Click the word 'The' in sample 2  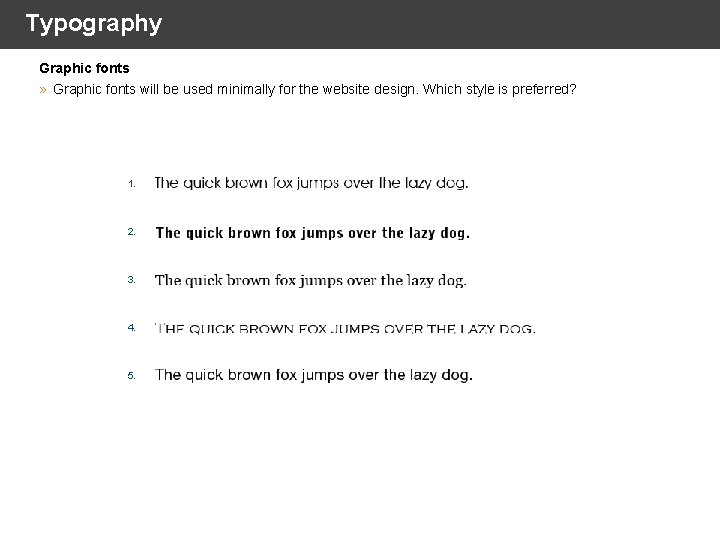[168, 233]
